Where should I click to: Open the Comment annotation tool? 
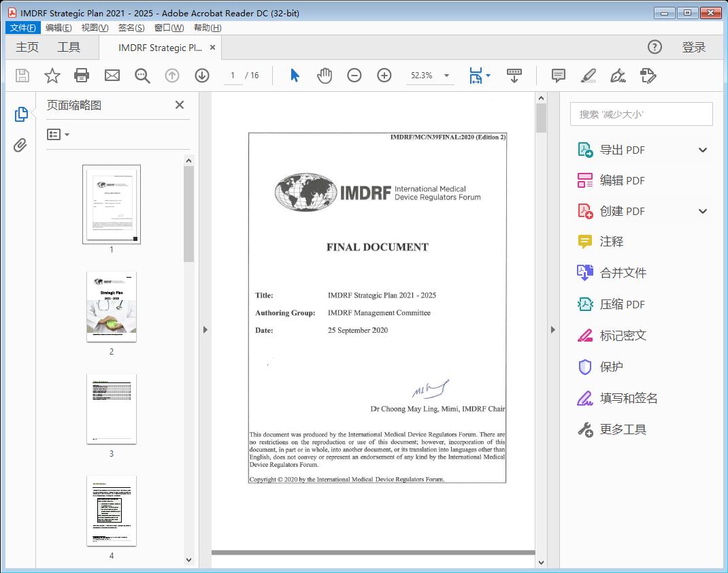coord(558,76)
